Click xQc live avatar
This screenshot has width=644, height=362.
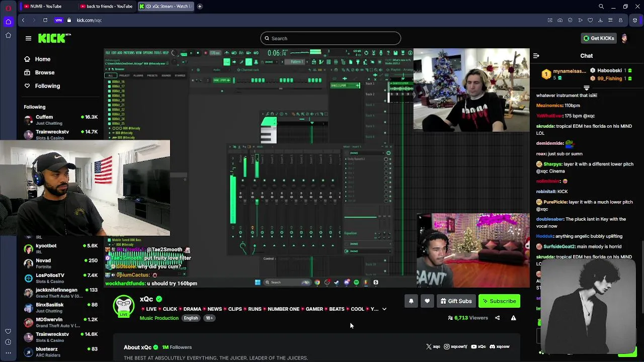click(124, 307)
